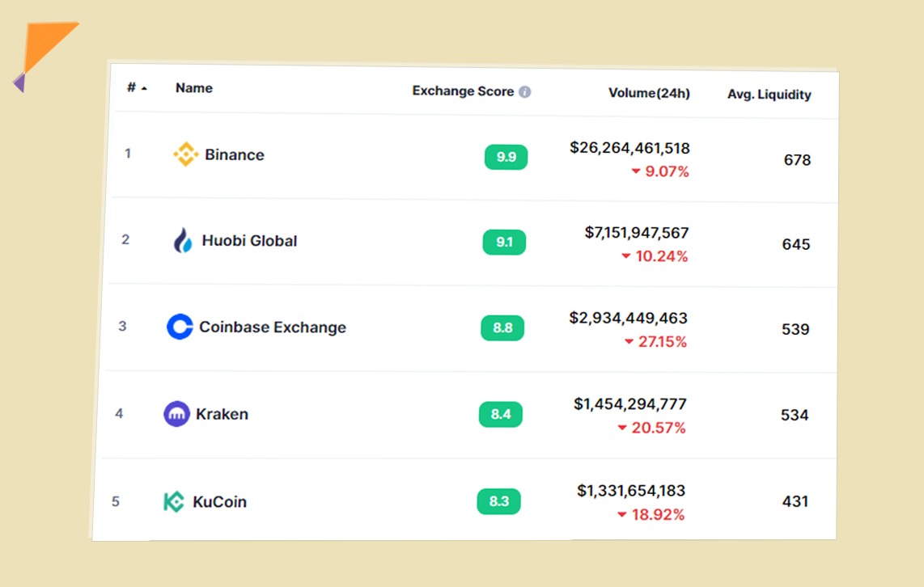Sort table by Name column header

(194, 88)
